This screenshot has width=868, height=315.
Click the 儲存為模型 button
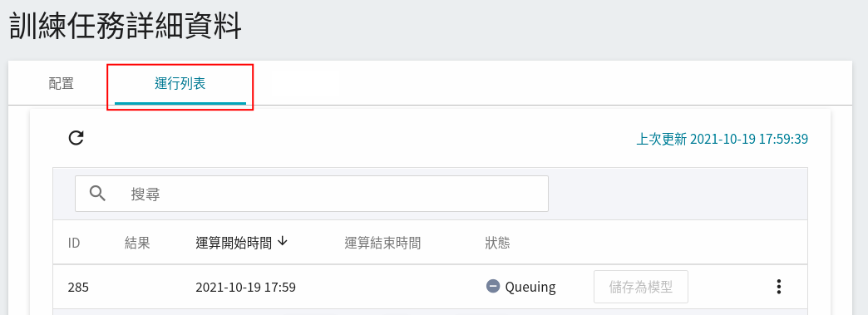641,287
